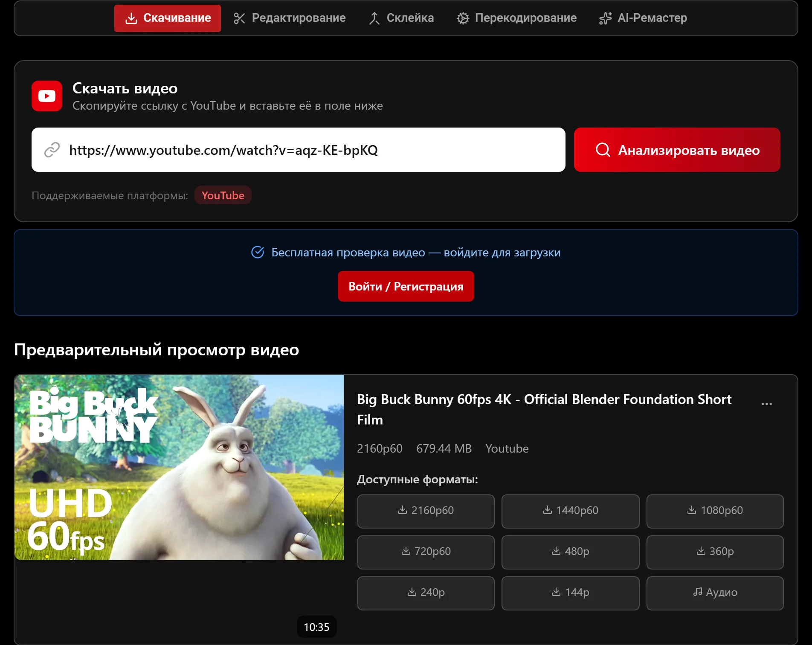Select the YouTube platform badge

[x=223, y=195]
